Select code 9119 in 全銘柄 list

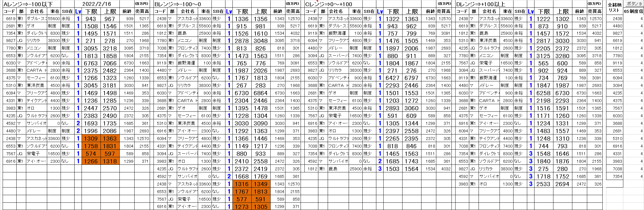(615, 63)
